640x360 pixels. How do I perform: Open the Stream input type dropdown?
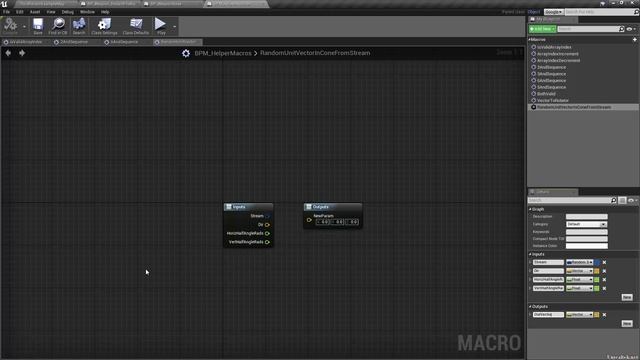pos(580,262)
